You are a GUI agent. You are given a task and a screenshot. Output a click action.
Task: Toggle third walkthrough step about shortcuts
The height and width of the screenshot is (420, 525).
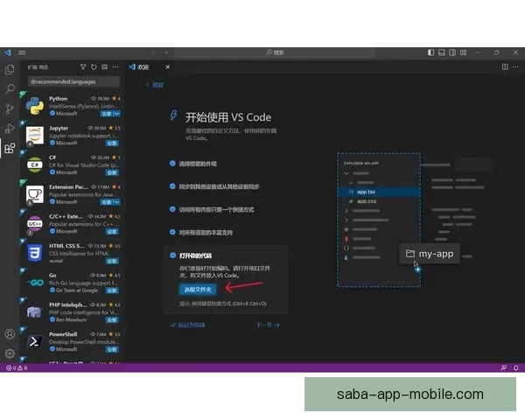(172, 209)
